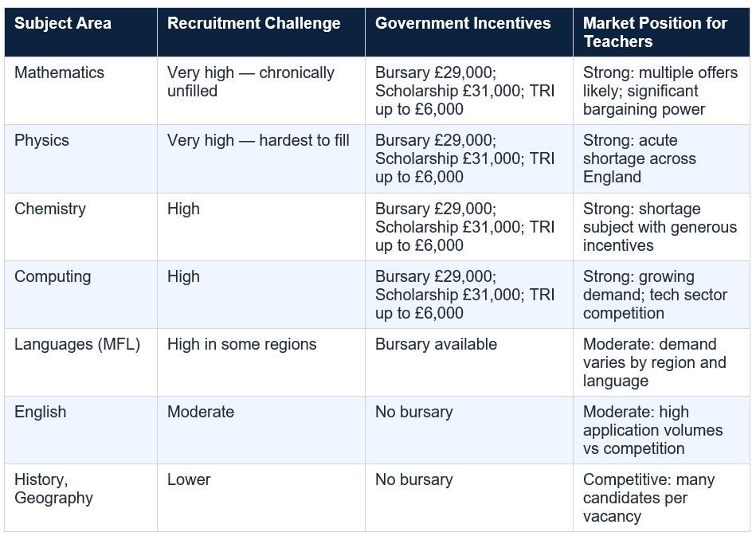Click the Mathematics subject cell
The height and width of the screenshot is (536, 756).
(81, 91)
